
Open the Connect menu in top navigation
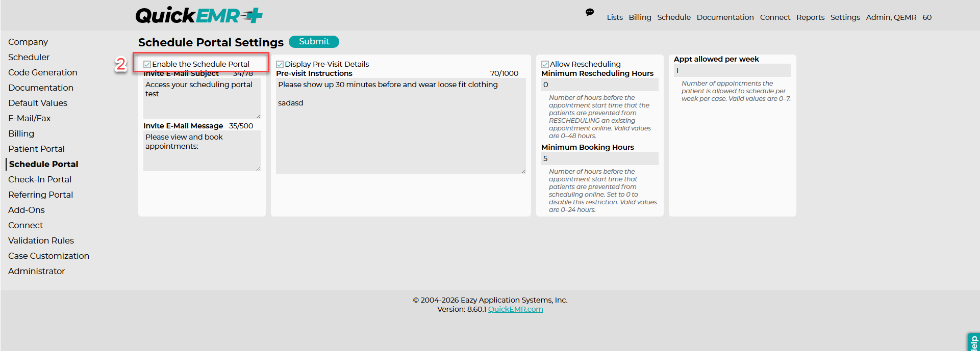[775, 17]
